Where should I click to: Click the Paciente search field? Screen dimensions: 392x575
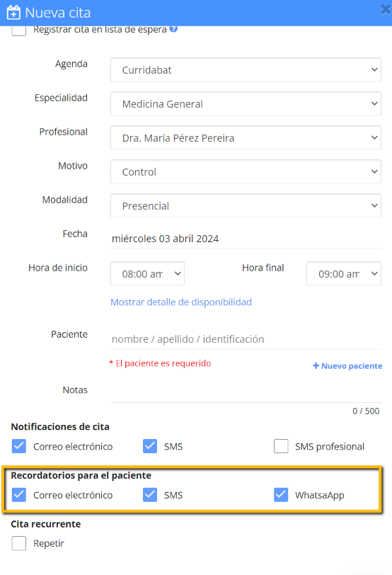pyautogui.click(x=246, y=338)
